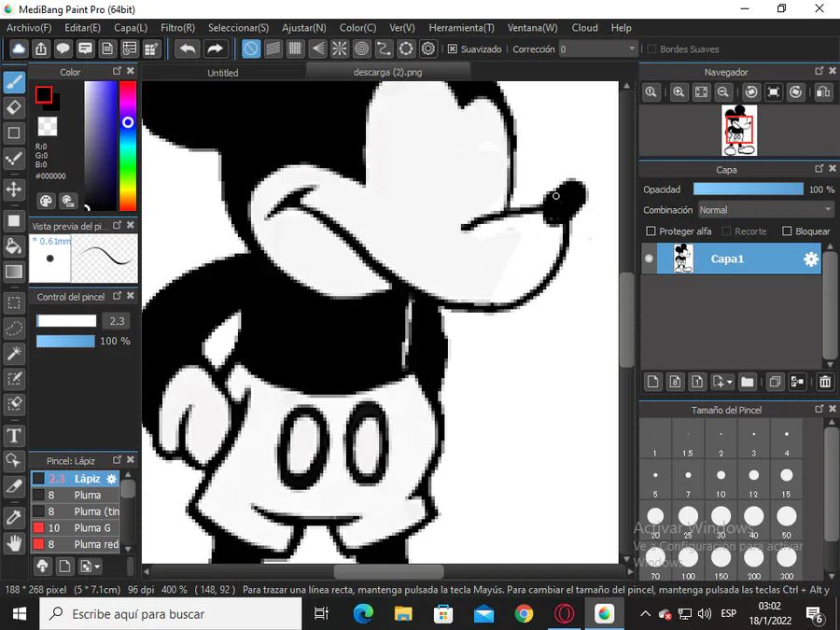
Task: Float the Color panel
Action: 118,71
